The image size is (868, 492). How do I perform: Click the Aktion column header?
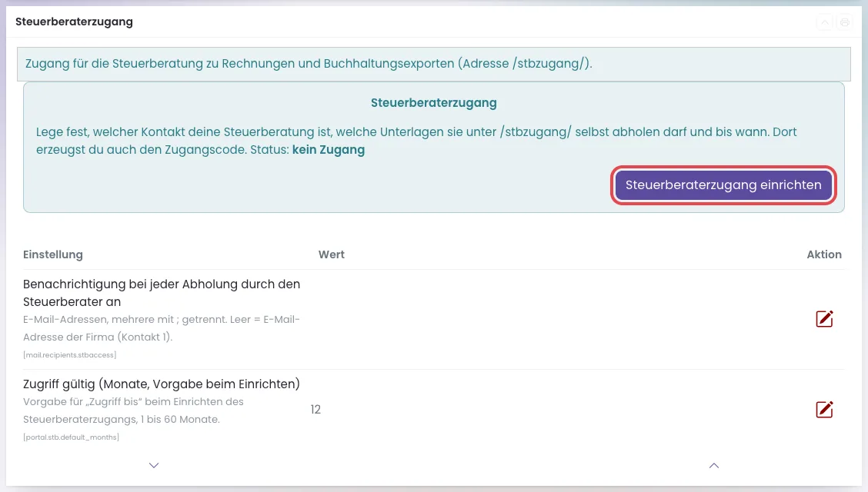pos(824,255)
